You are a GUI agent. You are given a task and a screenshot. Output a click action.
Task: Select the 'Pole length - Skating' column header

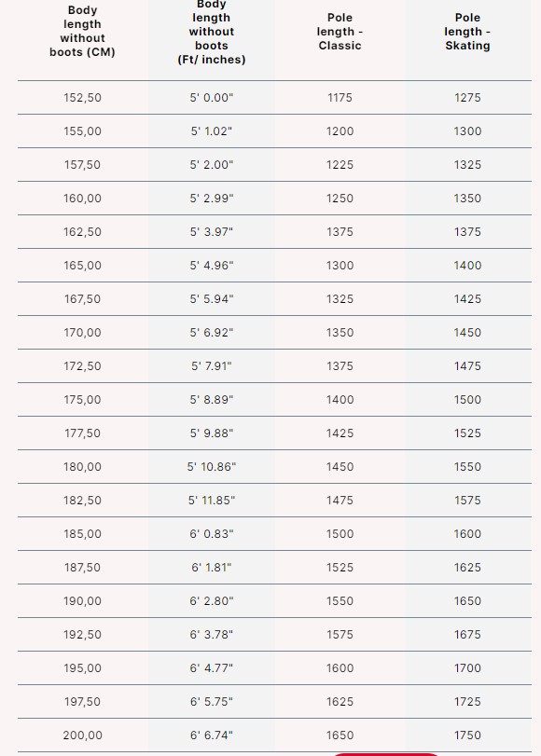(467, 32)
